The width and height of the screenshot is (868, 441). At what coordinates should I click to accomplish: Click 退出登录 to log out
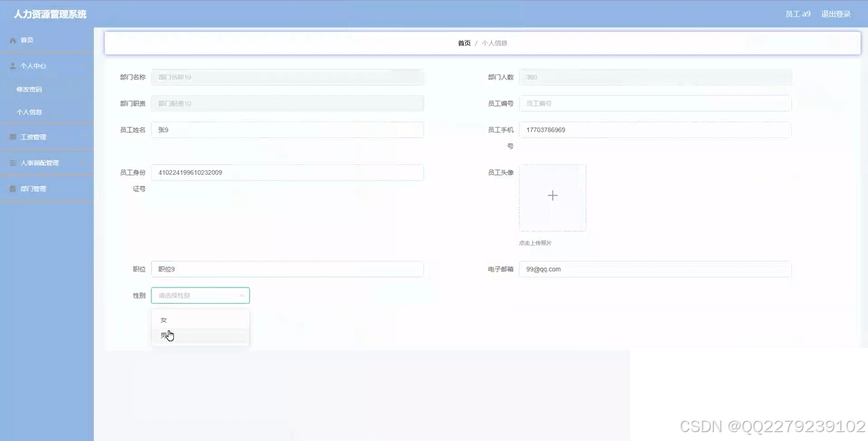pos(836,13)
